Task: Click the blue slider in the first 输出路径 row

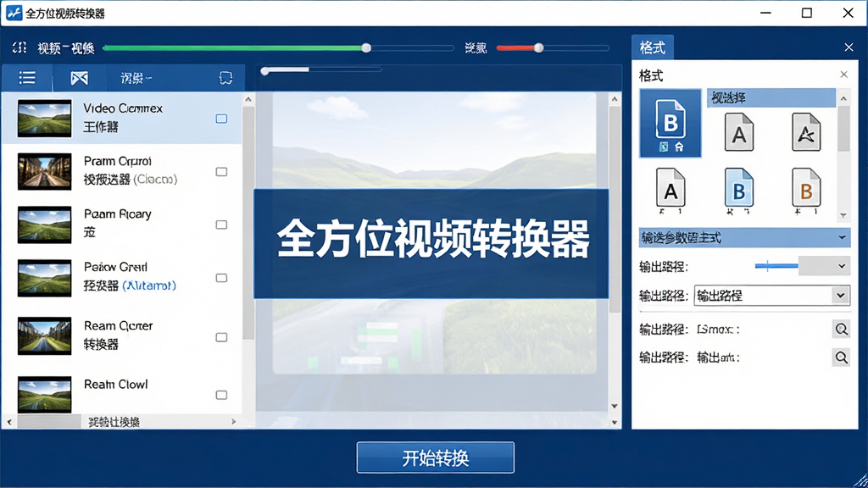Action: pyautogui.click(x=776, y=266)
